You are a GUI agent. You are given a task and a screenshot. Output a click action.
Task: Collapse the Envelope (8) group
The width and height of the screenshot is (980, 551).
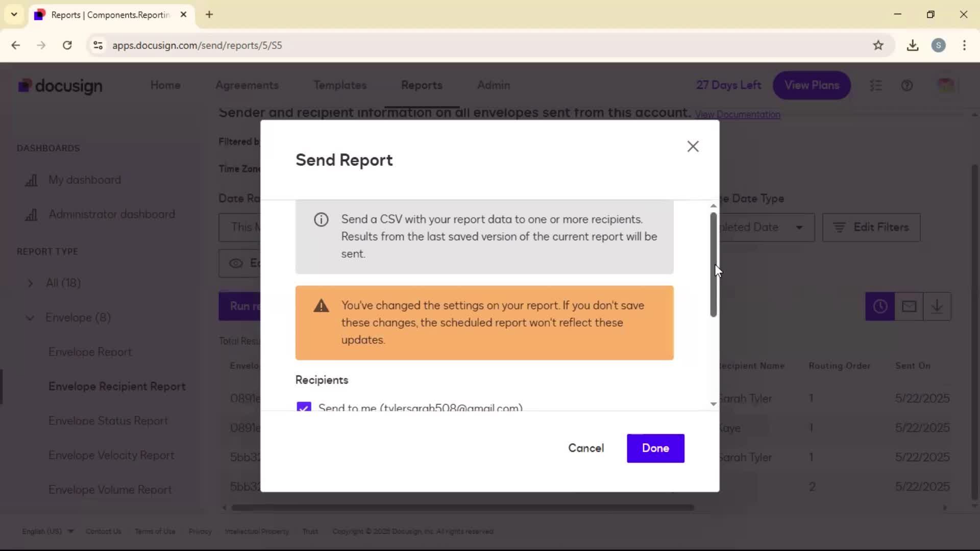pos(30,317)
